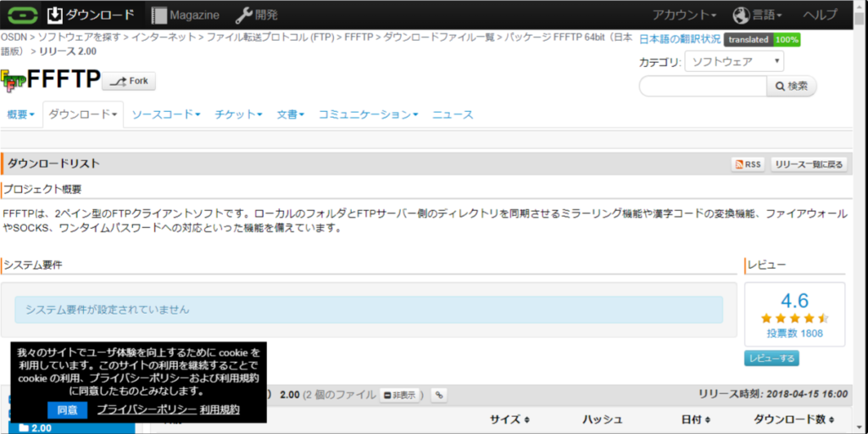Focus the search text field

(x=703, y=86)
